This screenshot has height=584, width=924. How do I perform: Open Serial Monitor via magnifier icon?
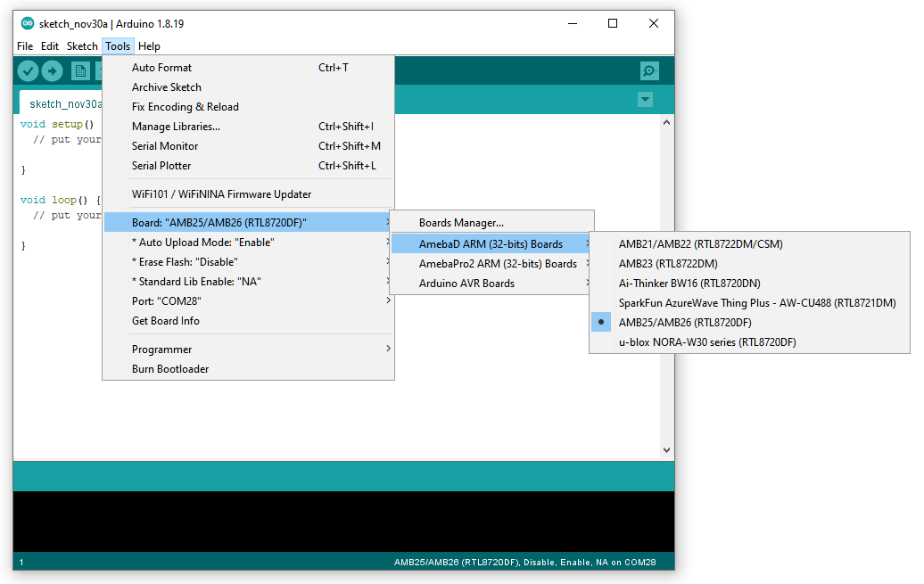coord(649,71)
